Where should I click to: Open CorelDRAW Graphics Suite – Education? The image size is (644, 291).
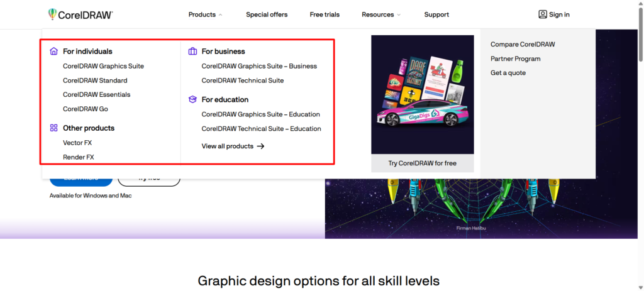click(261, 114)
